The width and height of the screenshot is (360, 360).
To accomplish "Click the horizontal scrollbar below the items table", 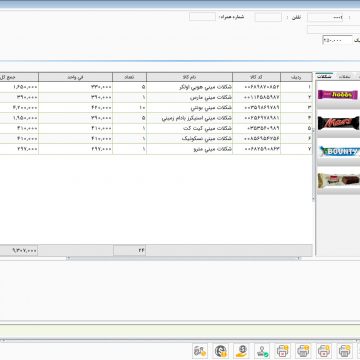I will coord(183,258).
